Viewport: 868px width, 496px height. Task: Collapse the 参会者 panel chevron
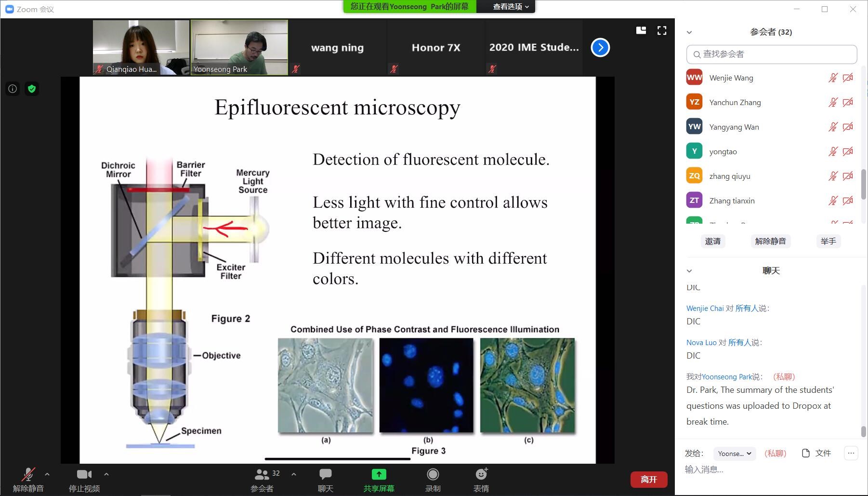pos(689,32)
